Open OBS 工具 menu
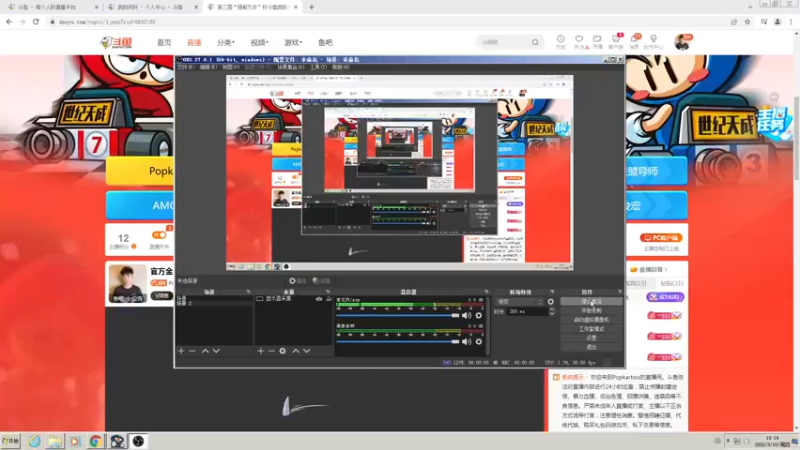The height and width of the screenshot is (450, 800). click(318, 67)
